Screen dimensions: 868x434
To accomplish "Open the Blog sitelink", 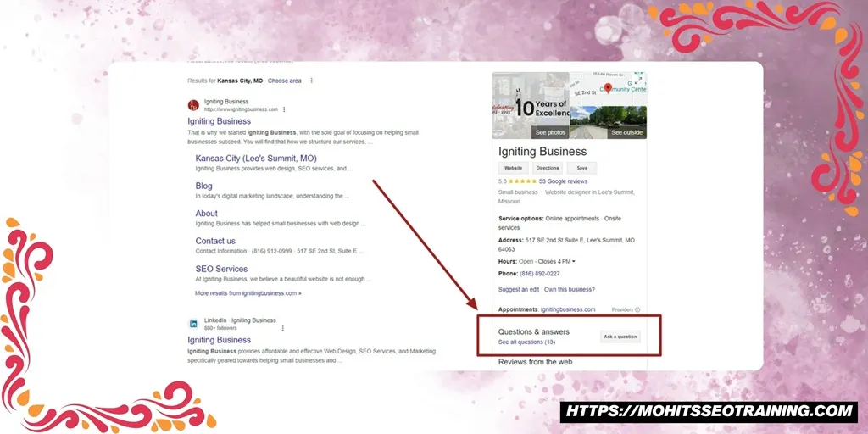I will [203, 186].
